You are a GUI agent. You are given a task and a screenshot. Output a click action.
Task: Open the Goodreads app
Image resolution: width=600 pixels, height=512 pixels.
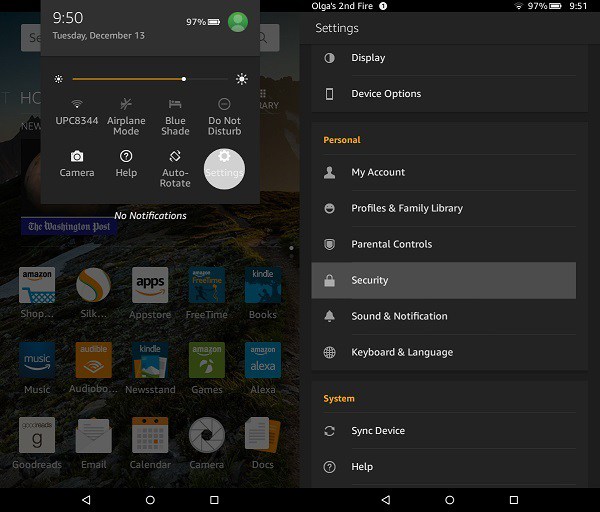click(x=37, y=443)
